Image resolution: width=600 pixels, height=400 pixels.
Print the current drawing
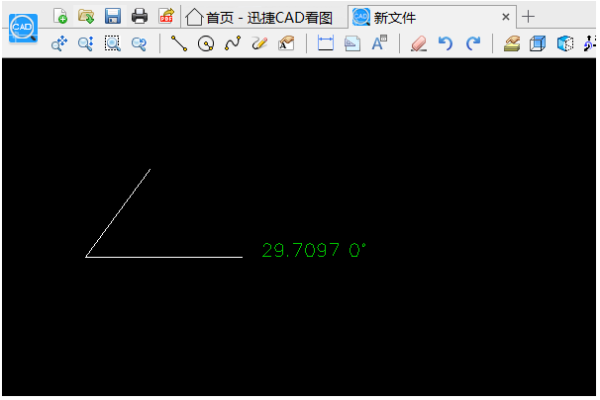[x=140, y=16]
